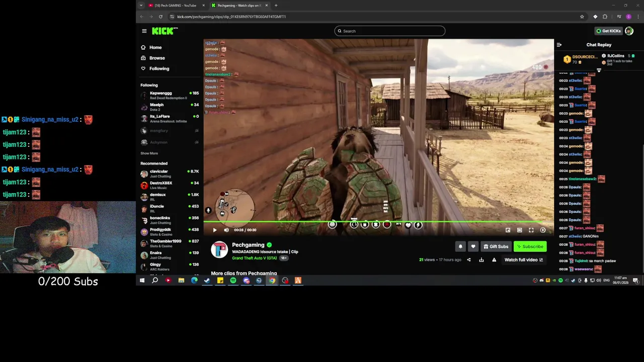Open File Explorer from the taskbar
This screenshot has width=644, height=362.
click(x=181, y=281)
